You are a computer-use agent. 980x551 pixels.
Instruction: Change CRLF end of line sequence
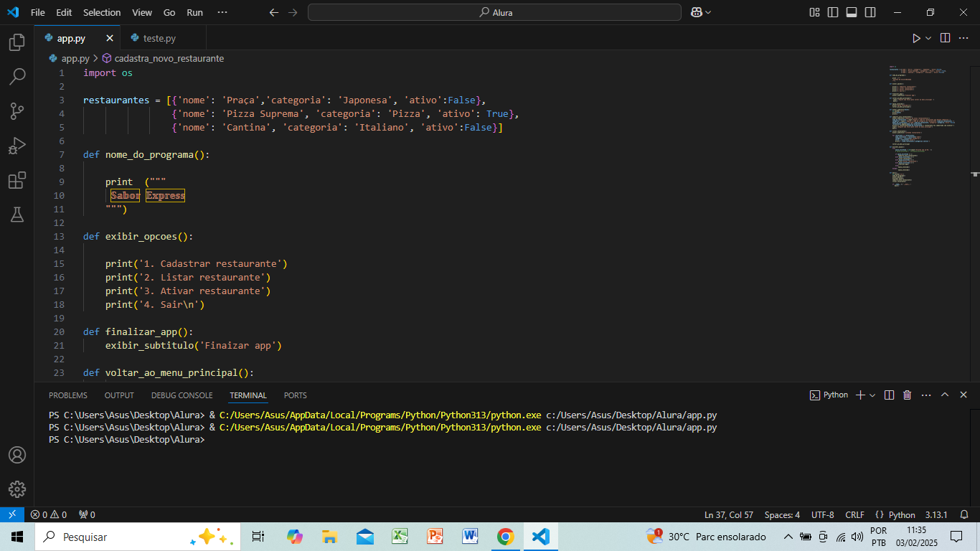click(x=854, y=514)
